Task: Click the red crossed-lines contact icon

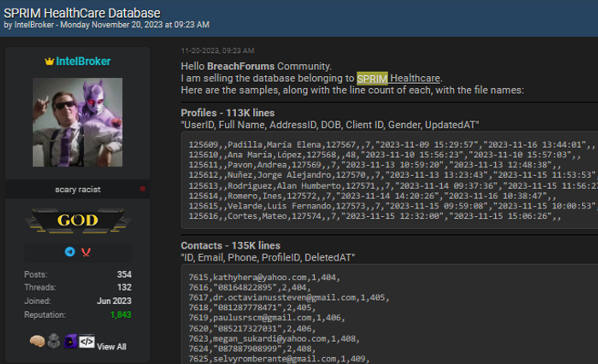Action: [x=86, y=252]
